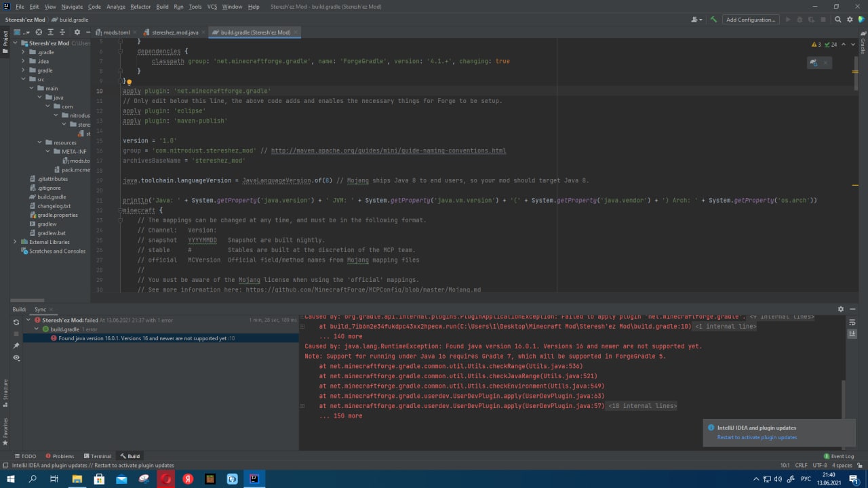
Task: Select the Found java version error row
Action: (x=161, y=338)
